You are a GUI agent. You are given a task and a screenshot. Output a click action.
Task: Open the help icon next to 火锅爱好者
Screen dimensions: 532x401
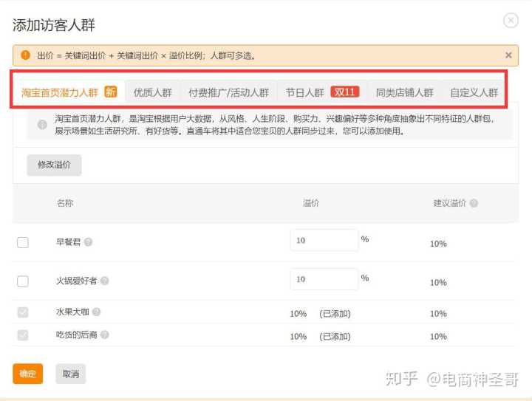point(105,281)
